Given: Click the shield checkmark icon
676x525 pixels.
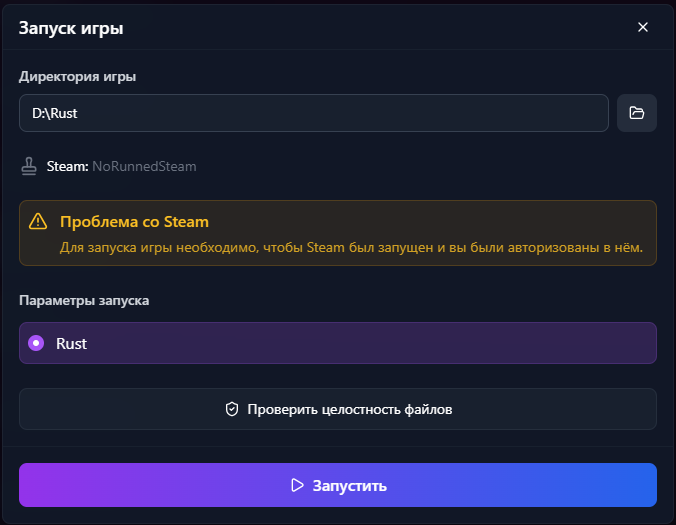Looking at the screenshot, I should 231,409.
